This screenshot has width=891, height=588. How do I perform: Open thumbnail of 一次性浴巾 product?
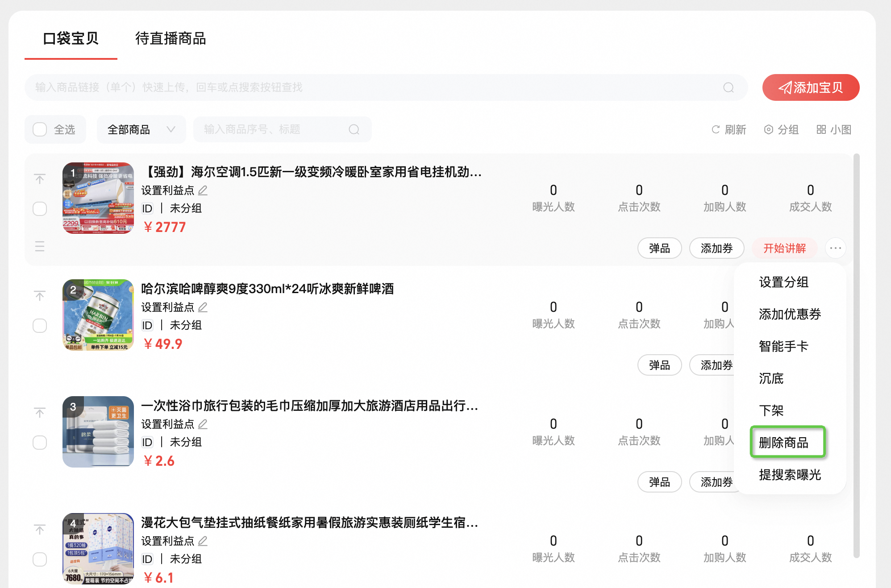point(98,432)
